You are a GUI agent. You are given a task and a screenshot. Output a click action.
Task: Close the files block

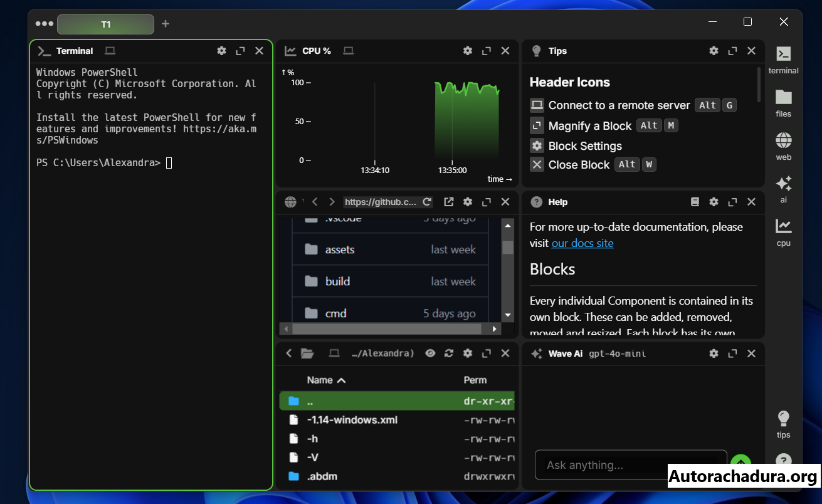point(505,354)
